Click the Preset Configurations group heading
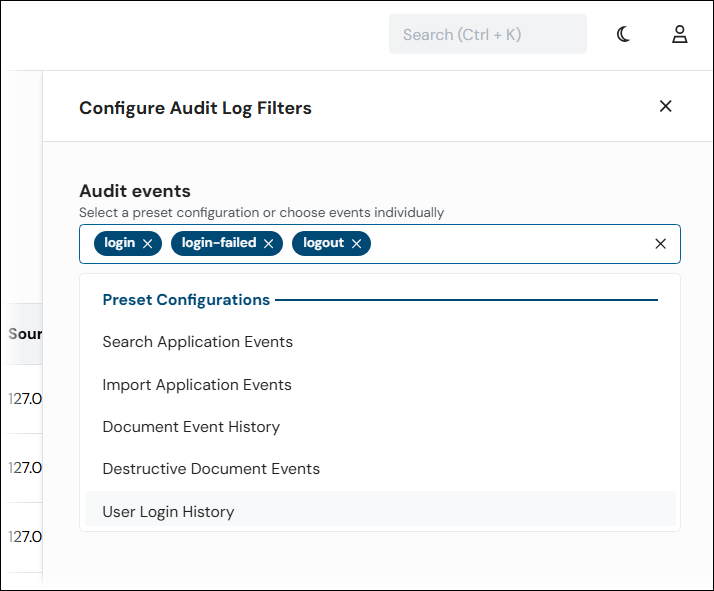Viewport: 714px width, 591px height. (186, 300)
